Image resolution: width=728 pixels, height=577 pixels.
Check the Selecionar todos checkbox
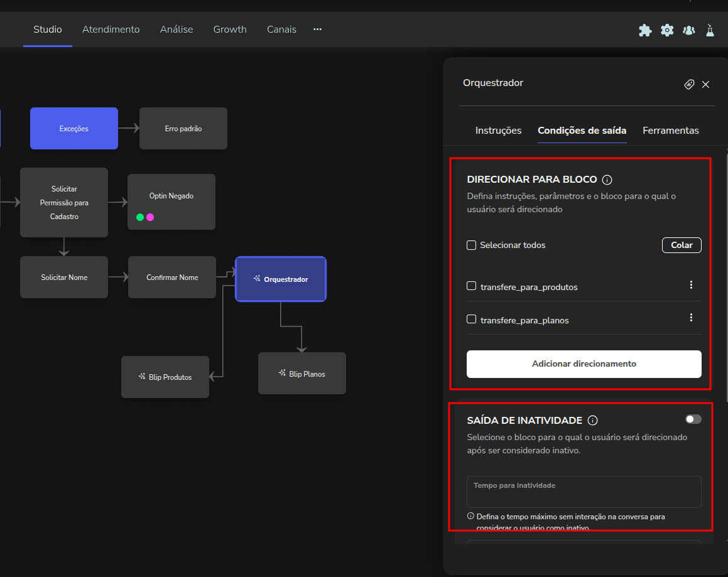pos(472,245)
